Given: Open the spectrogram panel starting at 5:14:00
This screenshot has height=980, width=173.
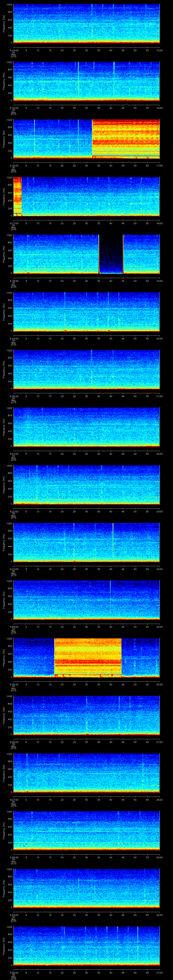Looking at the screenshot, I should tap(87, 24).
